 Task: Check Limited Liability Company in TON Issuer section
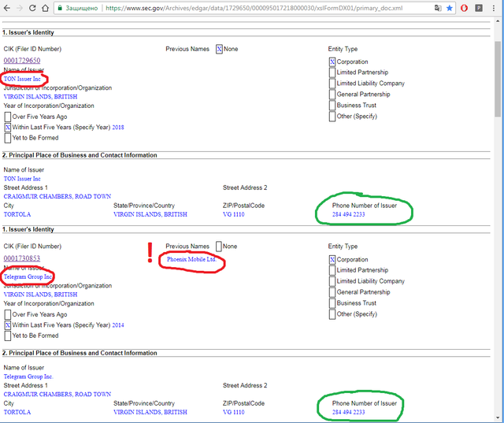tap(332, 83)
